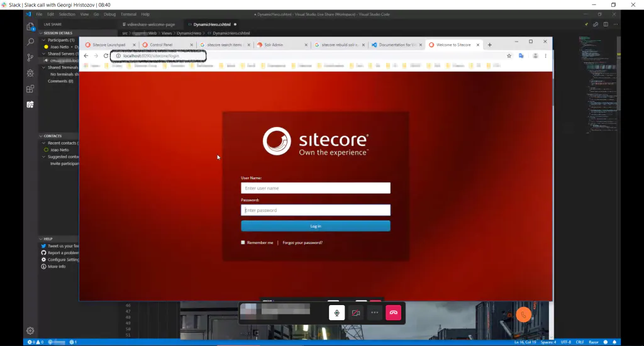Mute microphone in Slack call bar
Screen dimensions: 644x346
click(x=337, y=313)
